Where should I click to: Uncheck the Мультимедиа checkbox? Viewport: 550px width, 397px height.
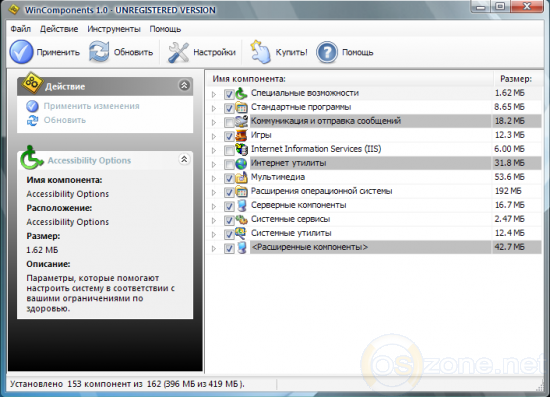tap(229, 179)
